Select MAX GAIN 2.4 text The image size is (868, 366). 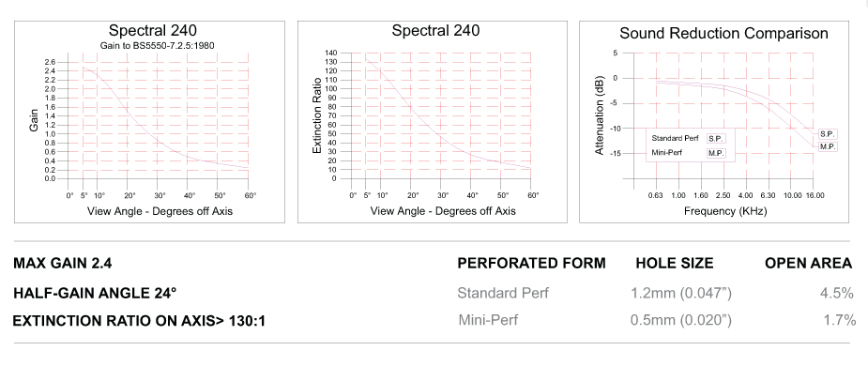pos(63,264)
